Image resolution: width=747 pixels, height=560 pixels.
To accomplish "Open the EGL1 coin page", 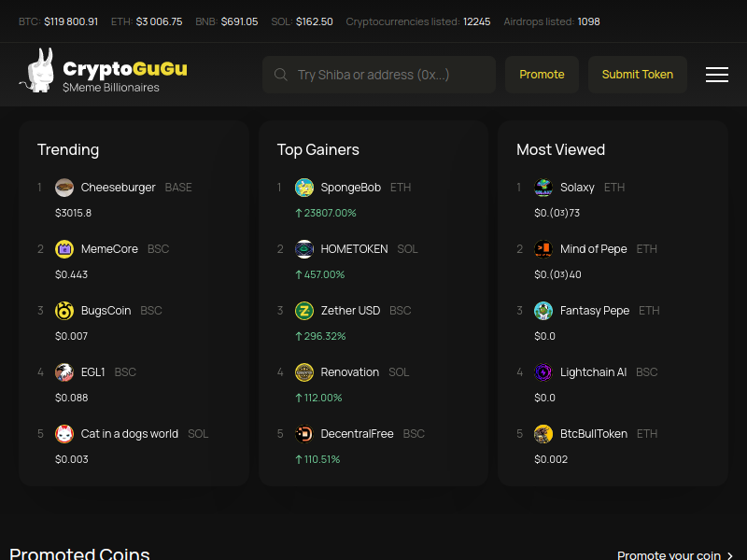I will pos(92,372).
